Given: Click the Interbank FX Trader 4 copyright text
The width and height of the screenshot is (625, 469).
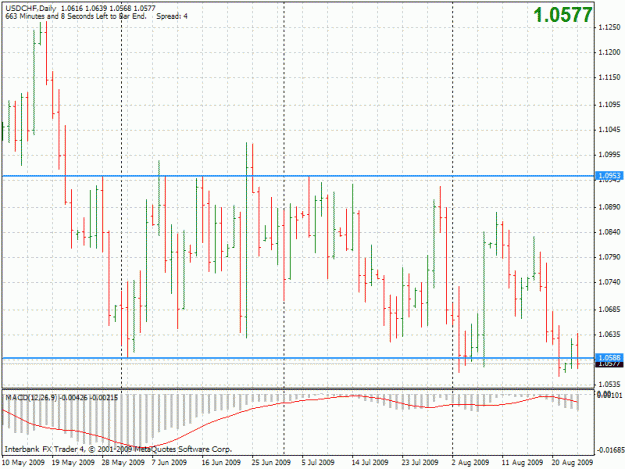Looking at the screenshot, I should (x=118, y=449).
